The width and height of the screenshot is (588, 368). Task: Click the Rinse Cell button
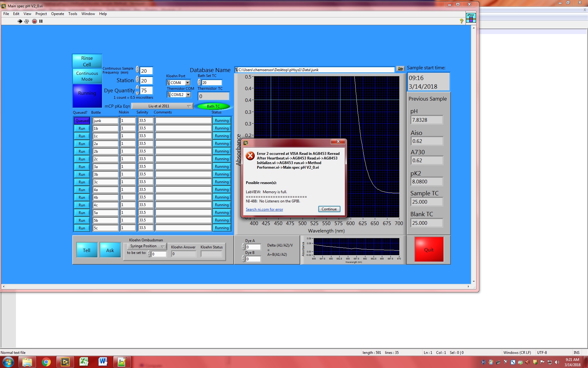[87, 61]
